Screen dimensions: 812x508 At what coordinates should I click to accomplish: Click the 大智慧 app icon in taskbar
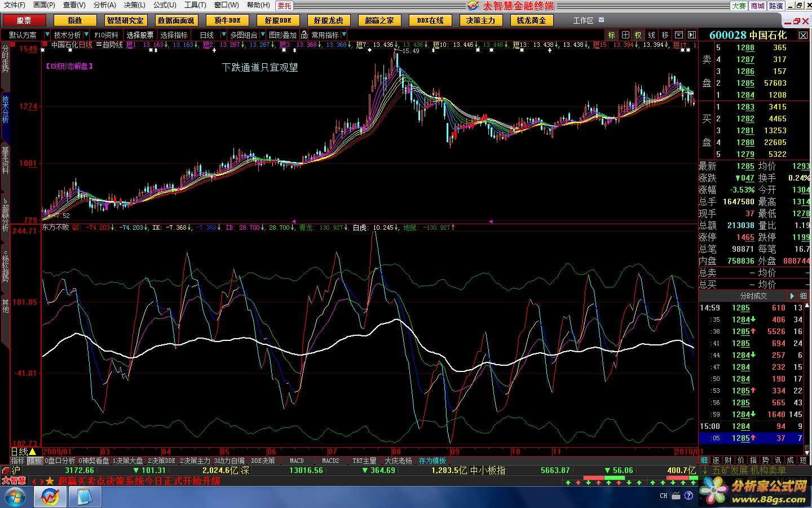pyautogui.click(x=51, y=497)
